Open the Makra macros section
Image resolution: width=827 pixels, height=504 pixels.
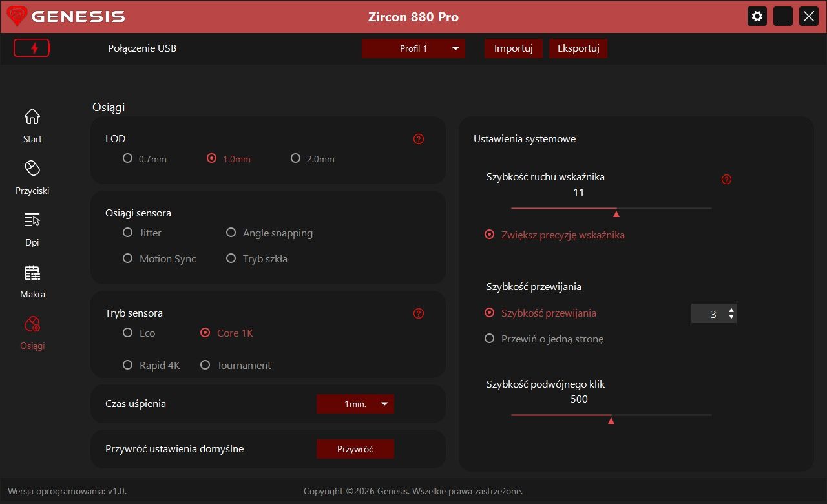pos(32,281)
